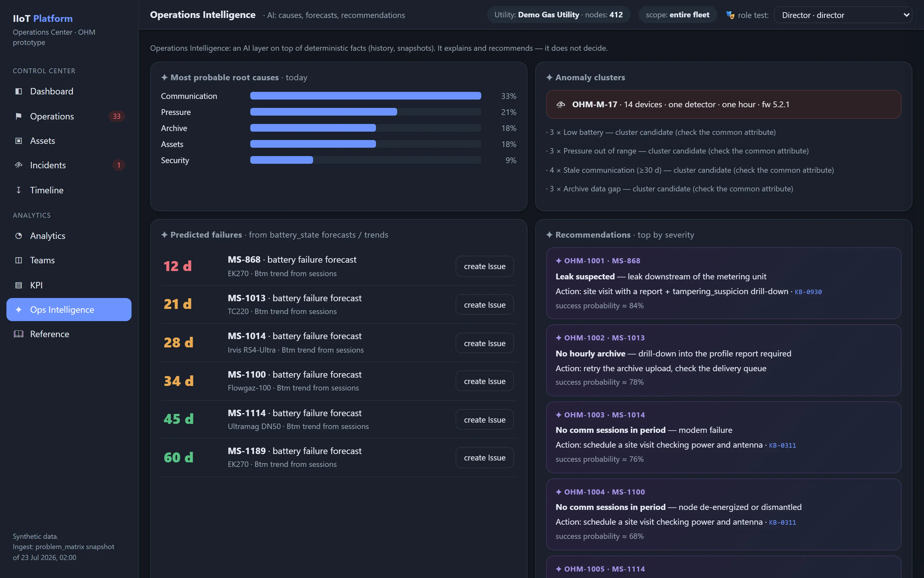Create issue for MS-868

click(x=484, y=267)
